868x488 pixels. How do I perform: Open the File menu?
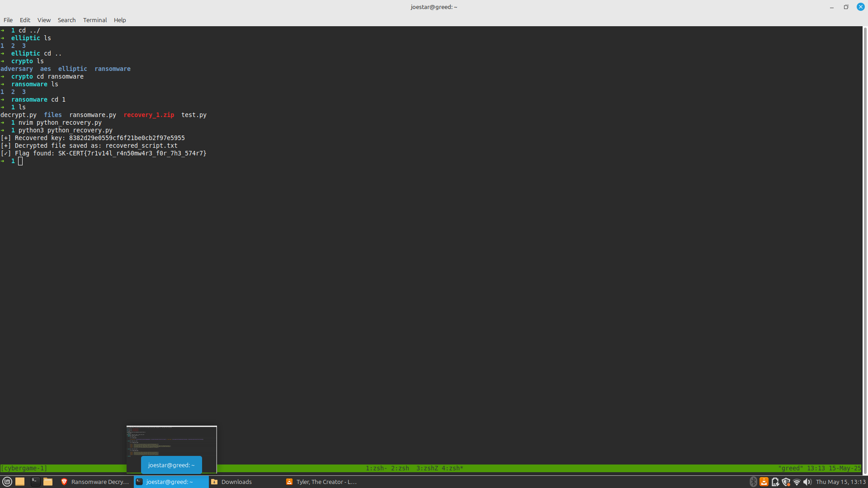pos(8,20)
